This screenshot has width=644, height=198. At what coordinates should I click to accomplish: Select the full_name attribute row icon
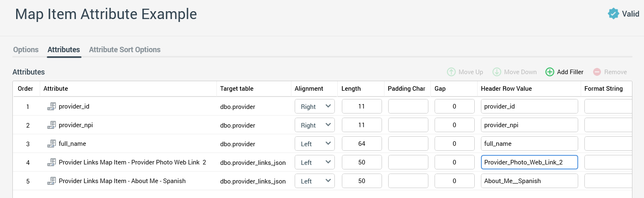click(51, 144)
